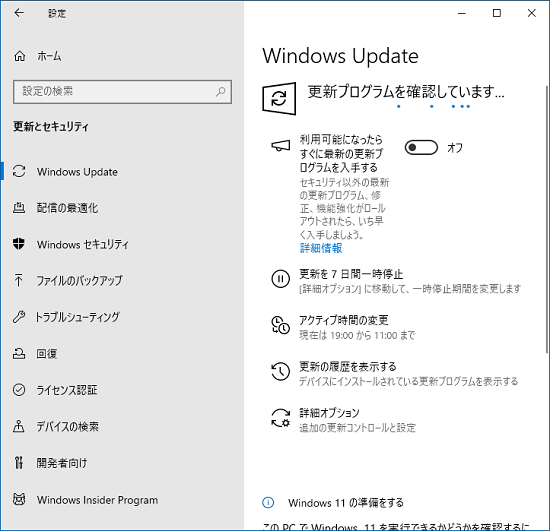Screen dimensions: 550x531
Task: Click the license activation checkmark icon
Action: click(19, 390)
